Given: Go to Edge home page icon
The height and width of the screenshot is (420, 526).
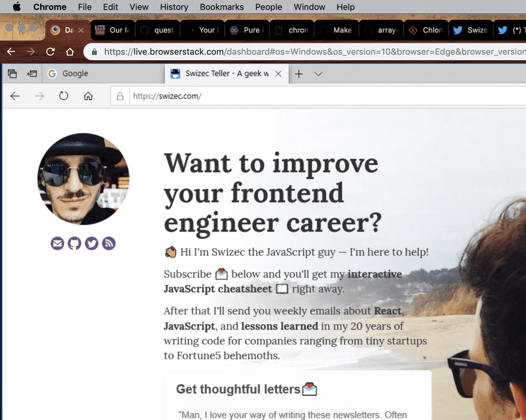Looking at the screenshot, I should point(88,96).
